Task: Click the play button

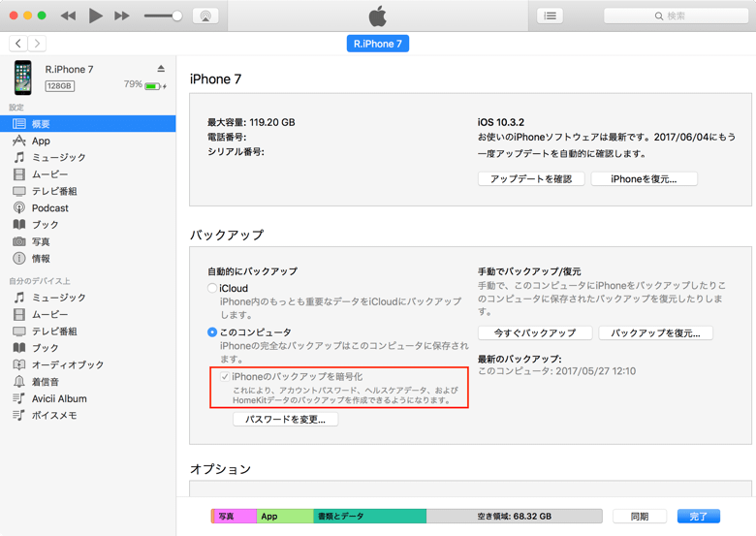Action: point(95,16)
